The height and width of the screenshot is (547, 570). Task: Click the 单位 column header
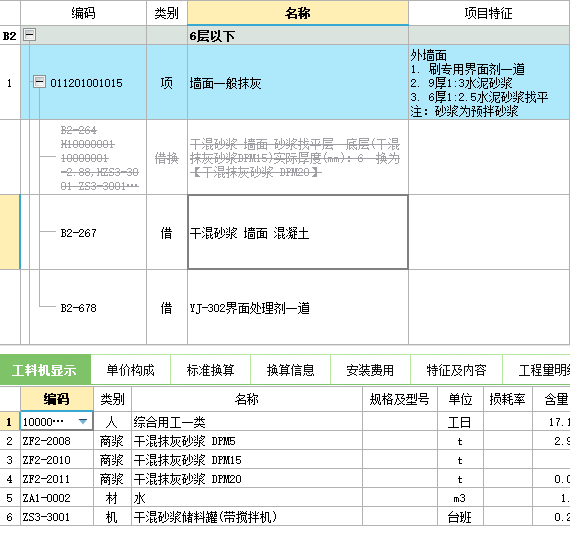(460, 399)
